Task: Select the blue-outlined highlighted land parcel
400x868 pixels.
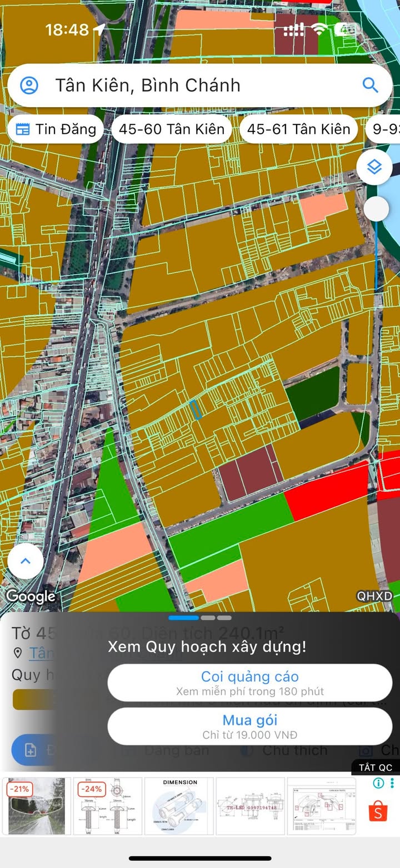Action: (x=195, y=410)
